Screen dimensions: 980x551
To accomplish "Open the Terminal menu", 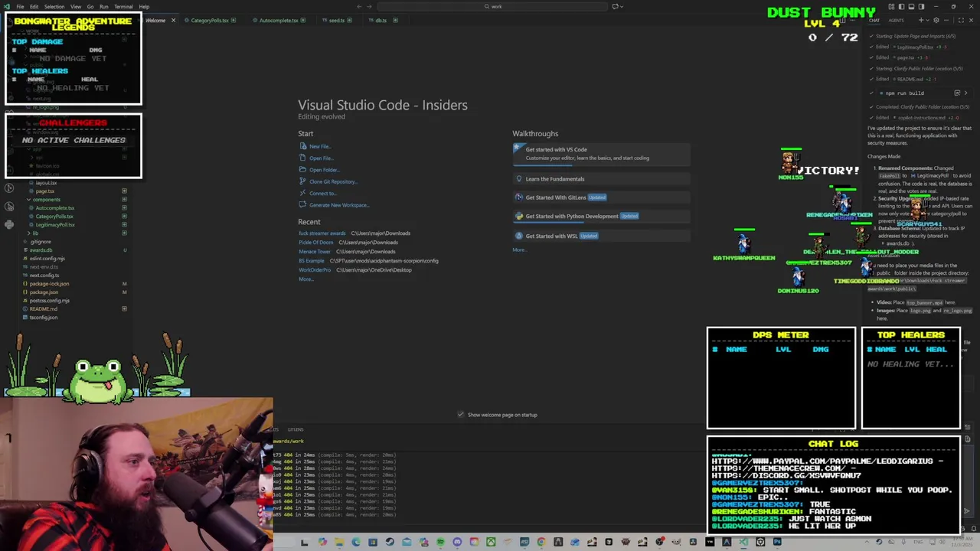I will pyautogui.click(x=123, y=6).
